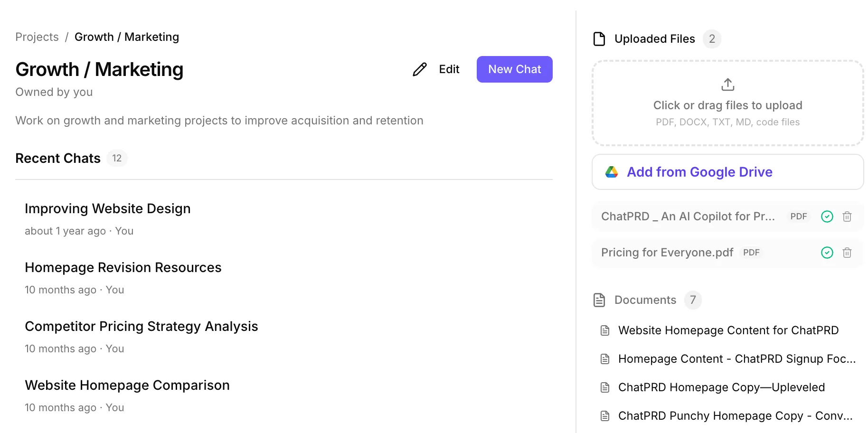Toggle the green status check on the ChatPRD PDF
This screenshot has width=868, height=433.
point(827,216)
